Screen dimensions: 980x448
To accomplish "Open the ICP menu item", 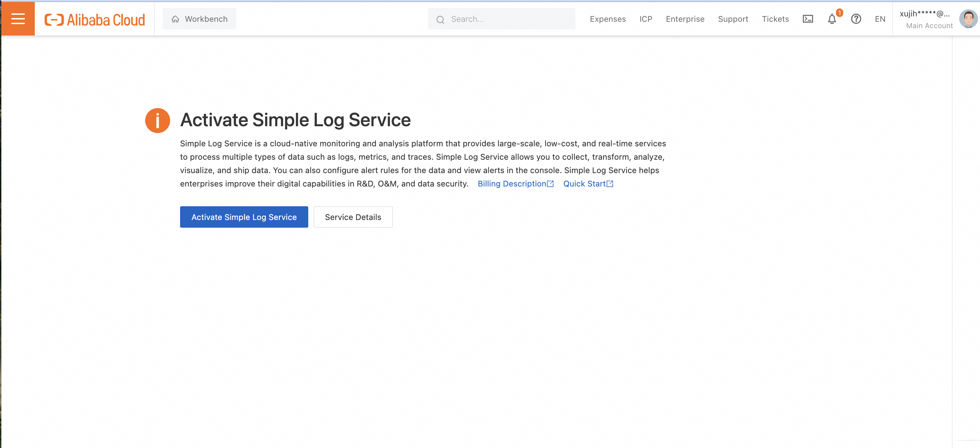I will pyautogui.click(x=646, y=19).
